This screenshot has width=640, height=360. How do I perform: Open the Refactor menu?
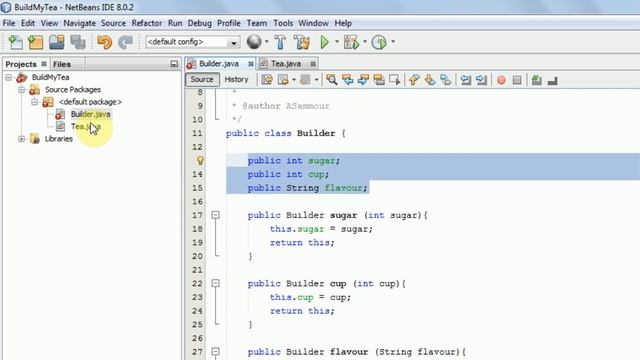[x=147, y=23]
